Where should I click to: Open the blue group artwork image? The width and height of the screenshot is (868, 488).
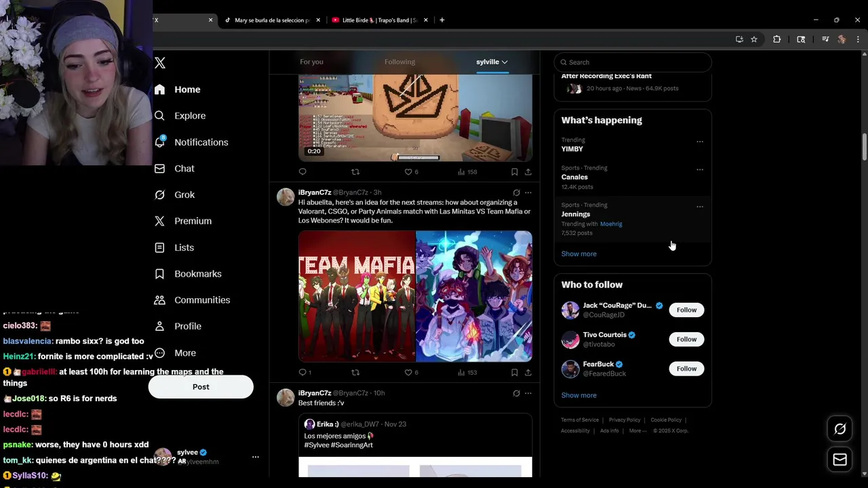point(474,296)
